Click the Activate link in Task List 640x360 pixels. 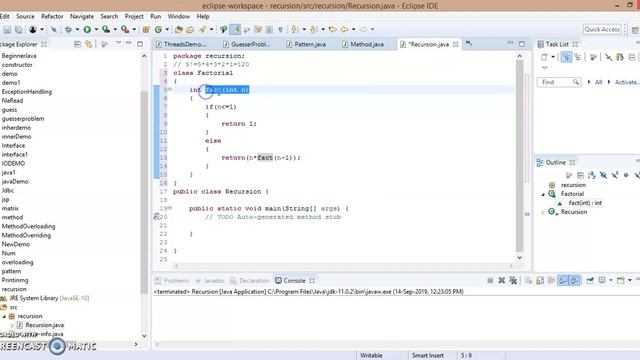click(627, 82)
